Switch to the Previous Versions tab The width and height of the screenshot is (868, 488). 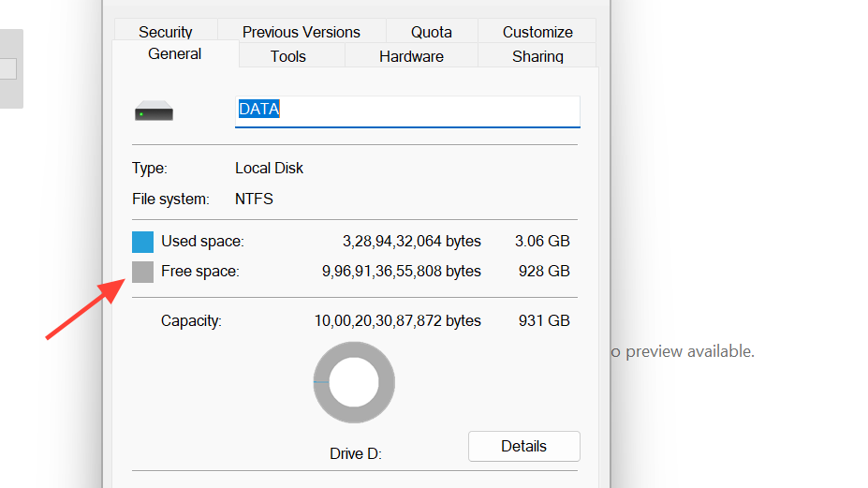click(301, 32)
